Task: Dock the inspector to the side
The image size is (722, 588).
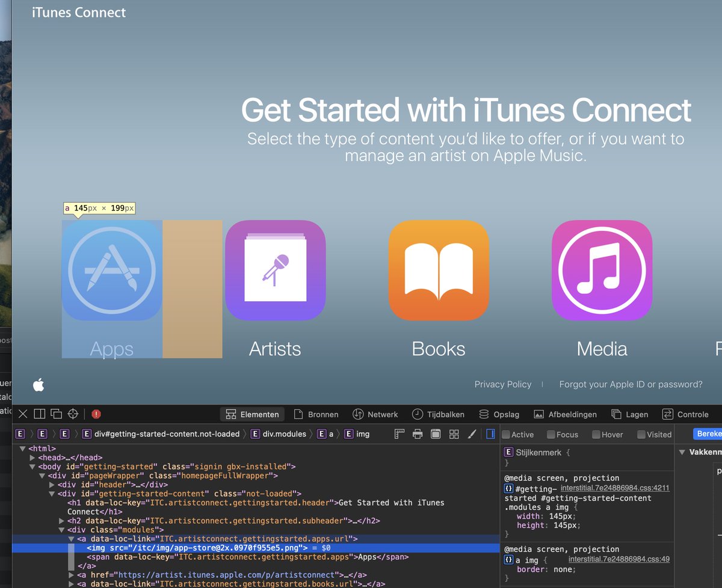Action: pos(40,414)
